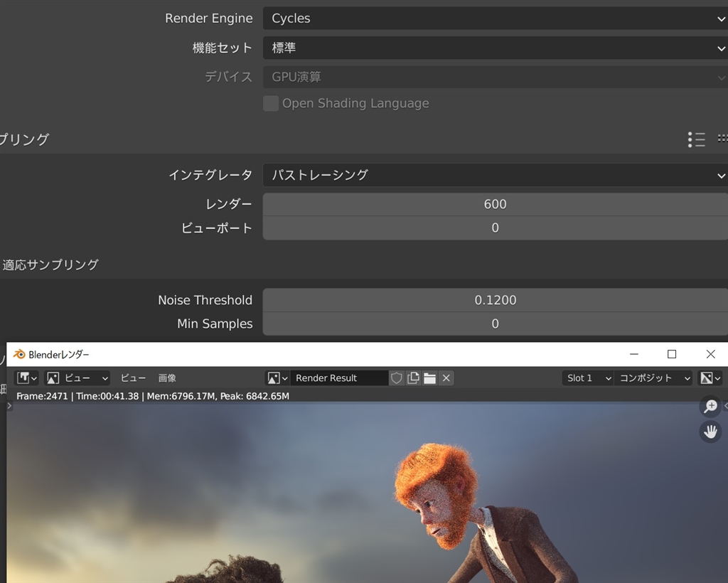Open the image editor mode ビュー dropdown
Image resolution: width=728 pixels, height=583 pixels.
pyautogui.click(x=77, y=378)
